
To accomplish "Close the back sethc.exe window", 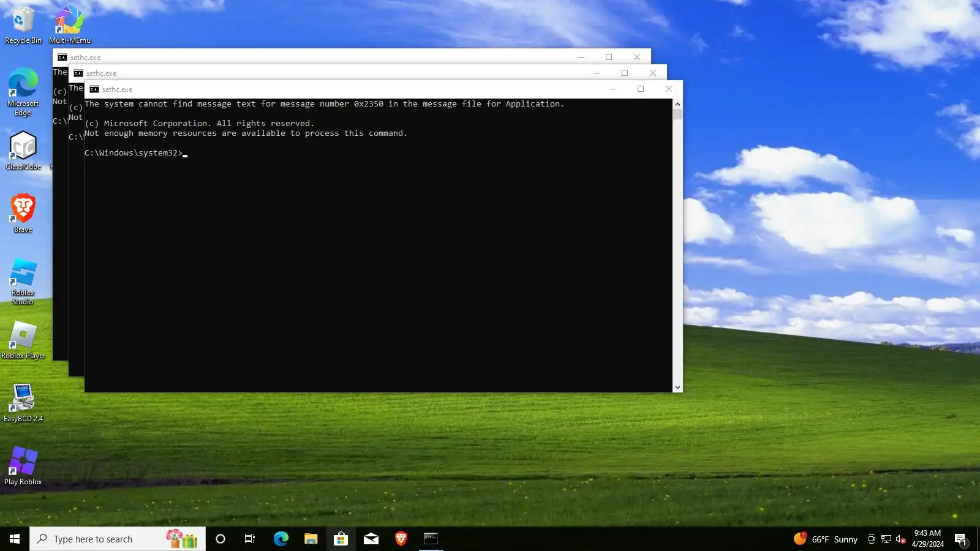I will pyautogui.click(x=637, y=58).
